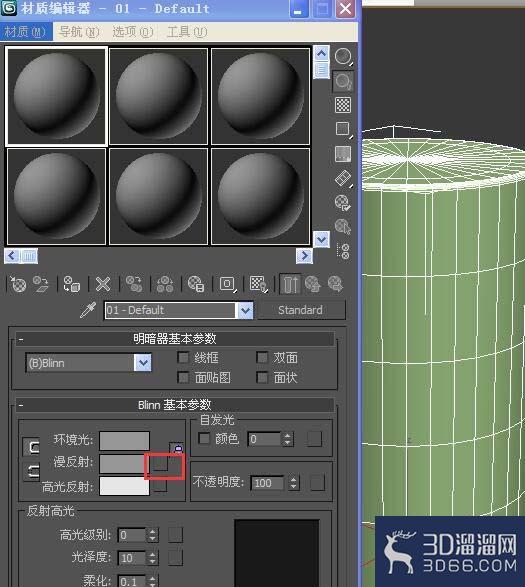Screen dimensions: 525x587
Task: Open the 环境光 ambient color swatch
Action: (124, 441)
